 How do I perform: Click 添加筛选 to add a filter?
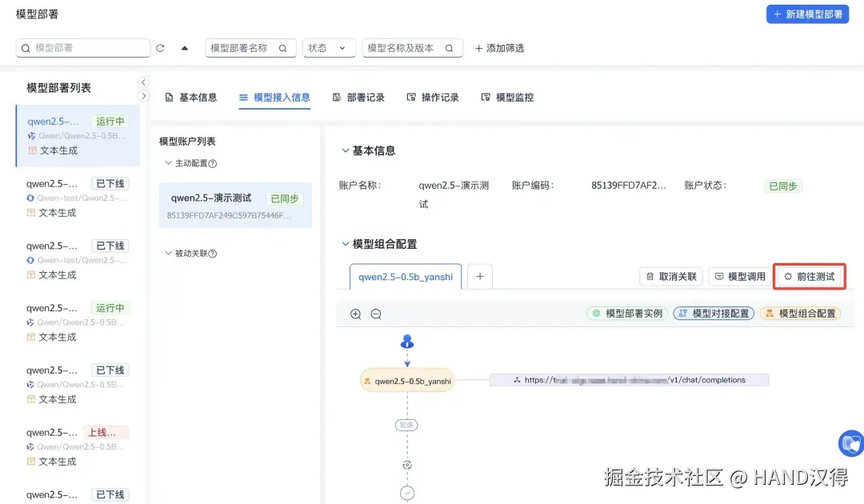pyautogui.click(x=499, y=48)
